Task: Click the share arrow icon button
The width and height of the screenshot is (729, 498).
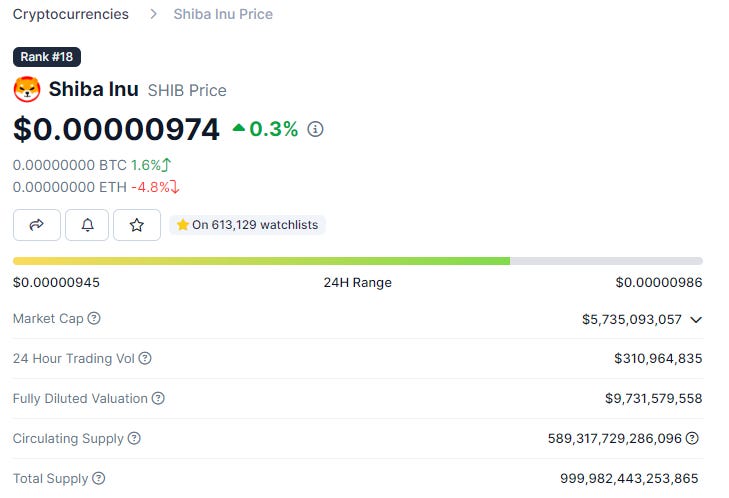Action: (37, 225)
